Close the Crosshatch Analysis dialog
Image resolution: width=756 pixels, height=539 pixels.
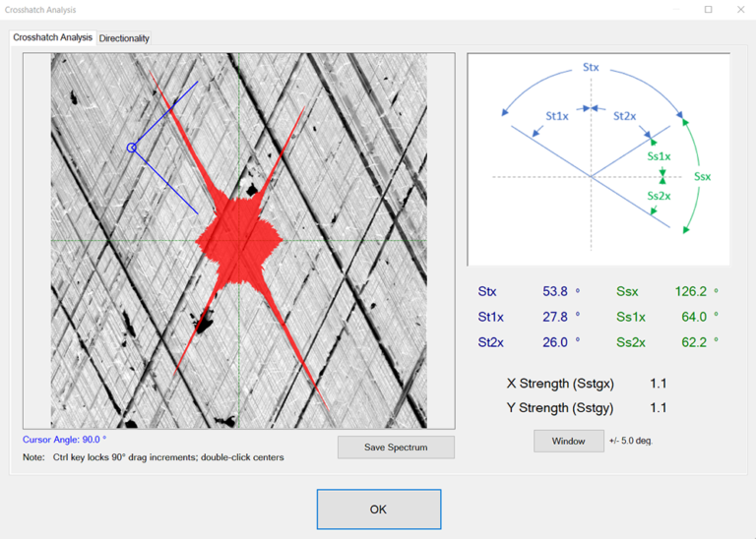tap(740, 10)
